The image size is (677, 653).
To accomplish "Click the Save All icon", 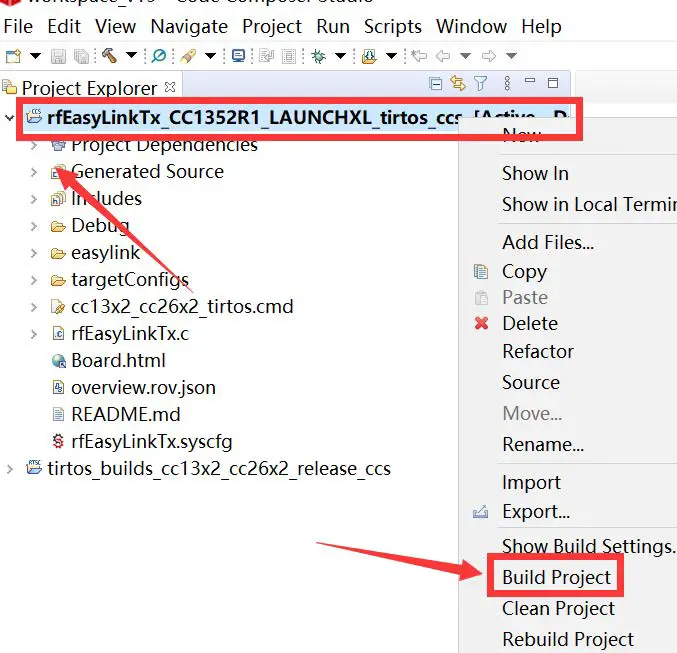I will click(x=81, y=56).
